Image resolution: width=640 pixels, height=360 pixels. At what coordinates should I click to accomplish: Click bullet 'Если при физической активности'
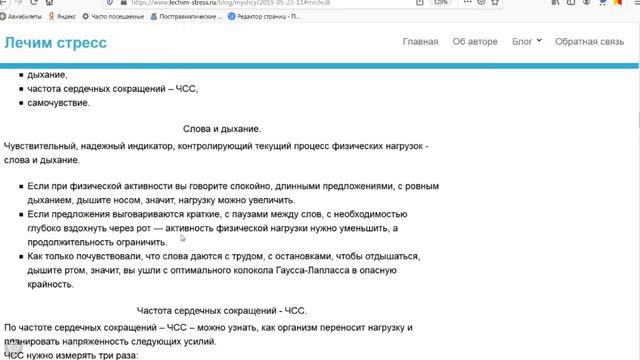233,193
